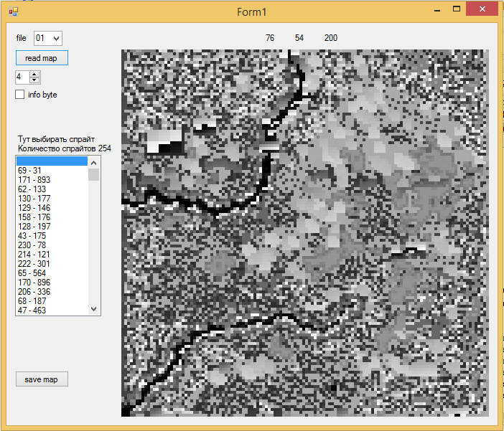Open the file dropdown showing 01
The height and width of the screenshot is (431, 504).
pos(49,38)
